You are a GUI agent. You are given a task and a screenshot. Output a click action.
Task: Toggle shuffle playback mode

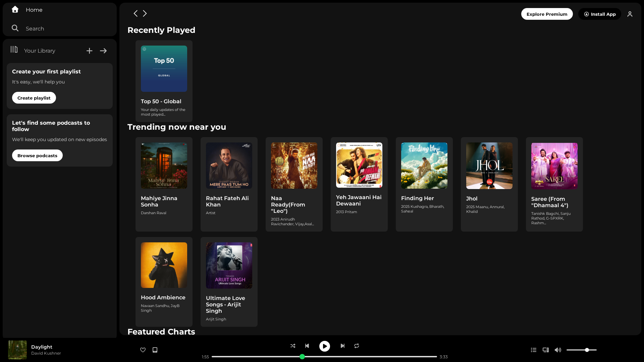click(x=293, y=346)
